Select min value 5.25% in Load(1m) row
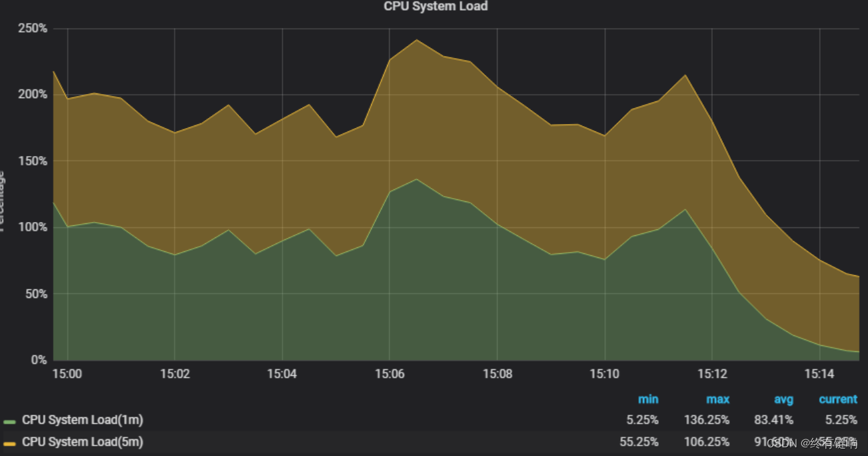Image resolution: width=868 pixels, height=456 pixels. [642, 420]
